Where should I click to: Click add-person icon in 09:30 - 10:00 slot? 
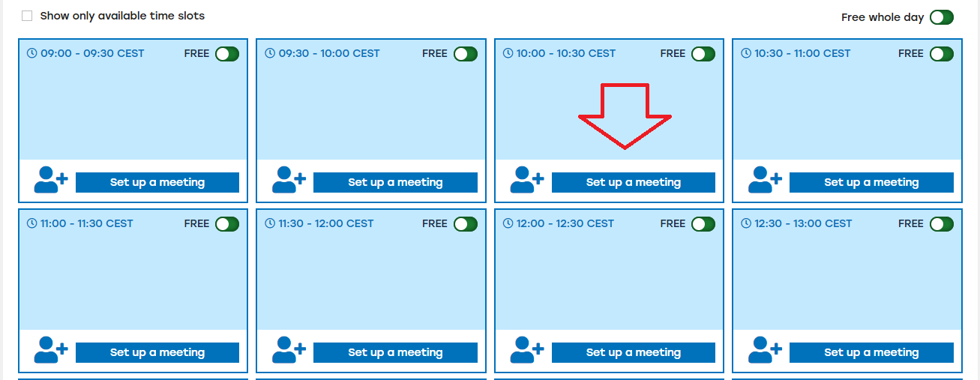(x=289, y=180)
